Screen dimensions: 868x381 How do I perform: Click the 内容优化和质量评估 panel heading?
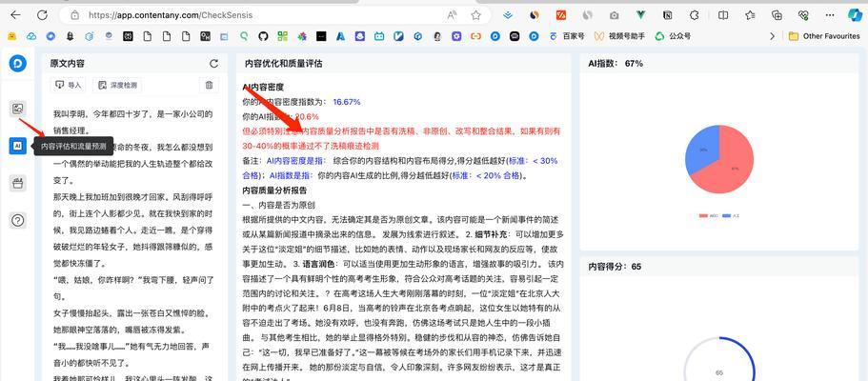283,64
